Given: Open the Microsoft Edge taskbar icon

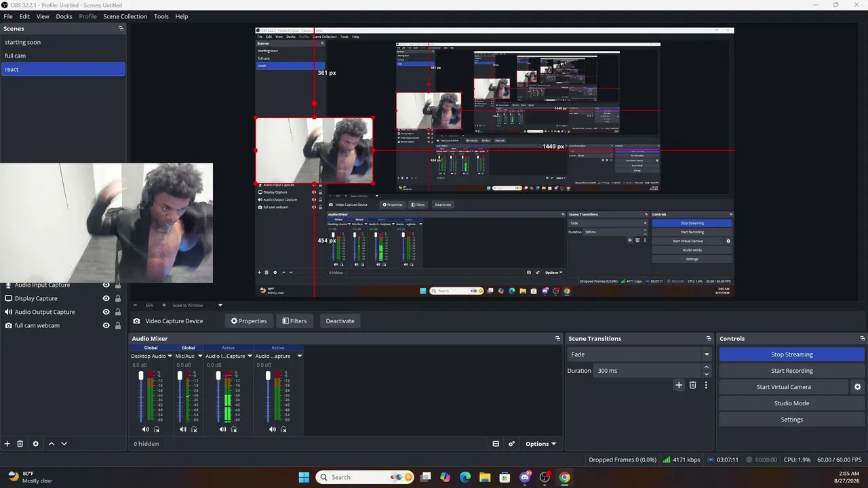Looking at the screenshot, I should (x=465, y=477).
